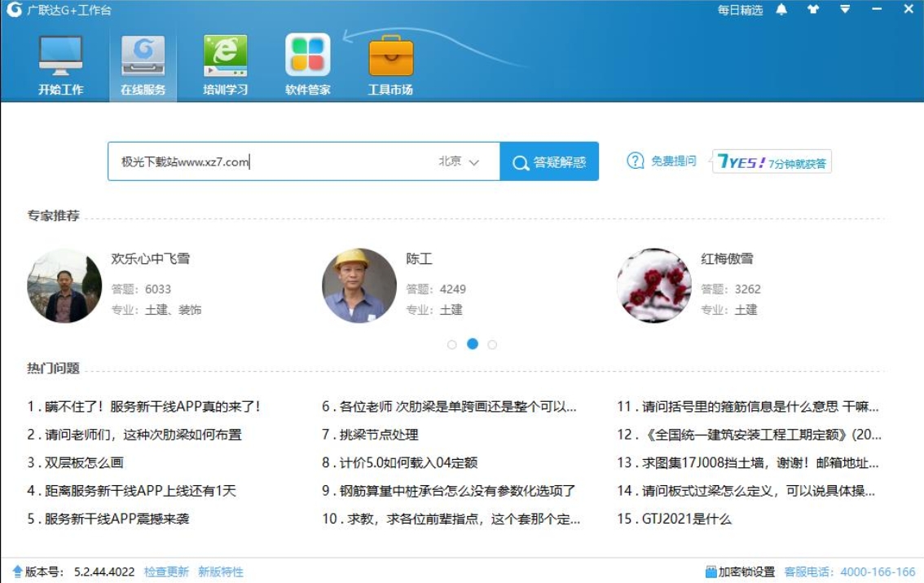This screenshot has height=583, width=924.
Task: Expand the 北京 region dropdown
Action: tap(459, 161)
